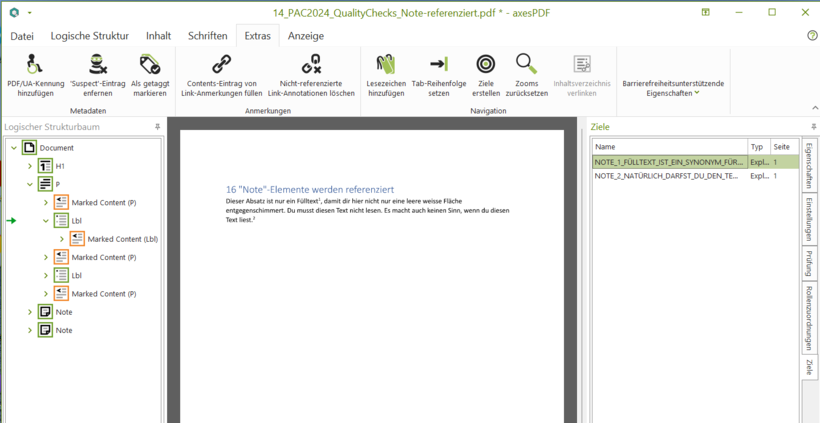Expand the first Note node
820x423 pixels.
coord(30,312)
